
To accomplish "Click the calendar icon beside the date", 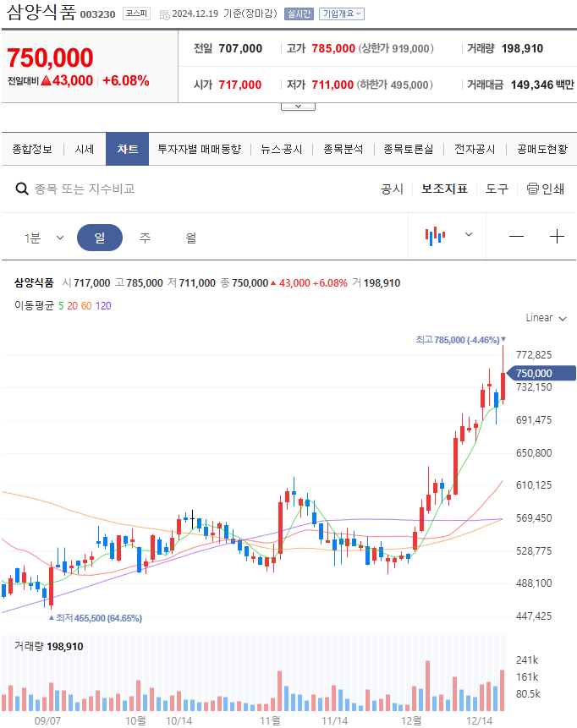I will pos(164,14).
